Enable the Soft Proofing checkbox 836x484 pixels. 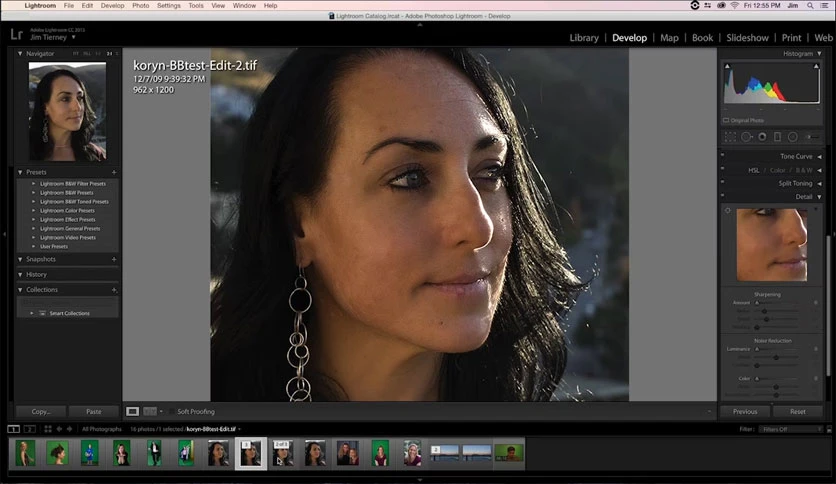point(172,412)
